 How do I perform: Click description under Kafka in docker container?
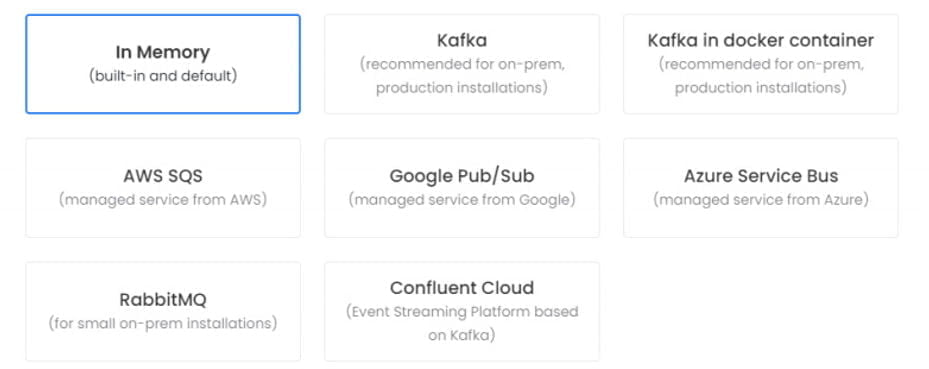(x=761, y=76)
